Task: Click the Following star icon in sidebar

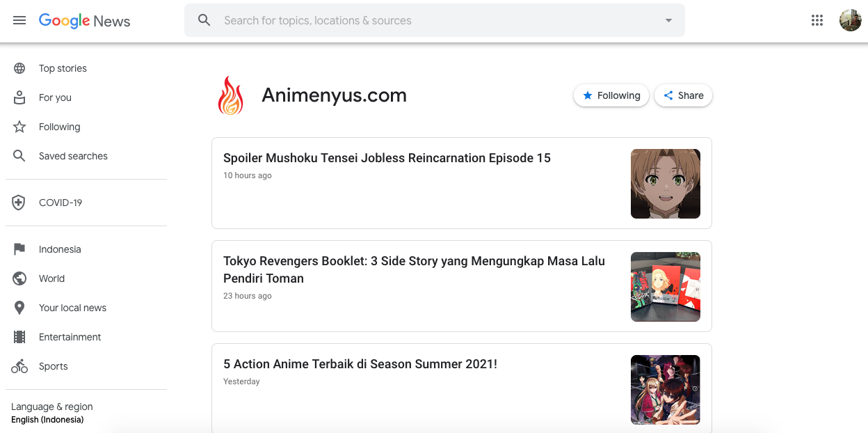Action: pos(19,127)
